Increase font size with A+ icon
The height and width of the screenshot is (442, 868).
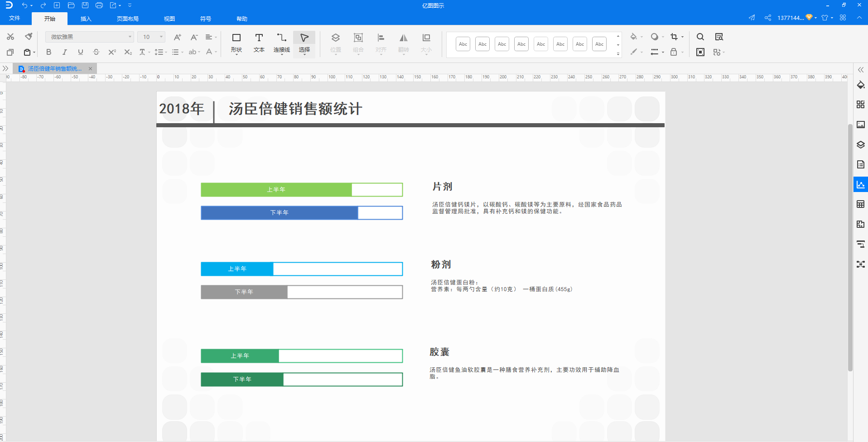pos(177,37)
